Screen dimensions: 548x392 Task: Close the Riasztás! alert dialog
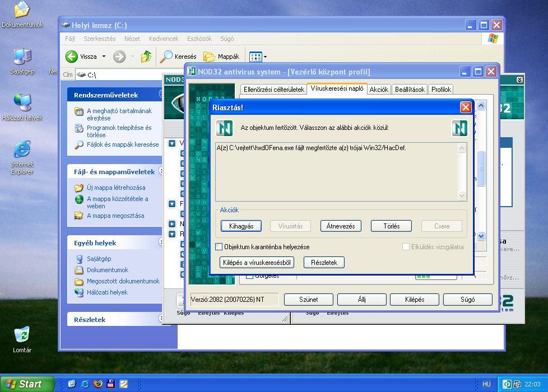(466, 108)
